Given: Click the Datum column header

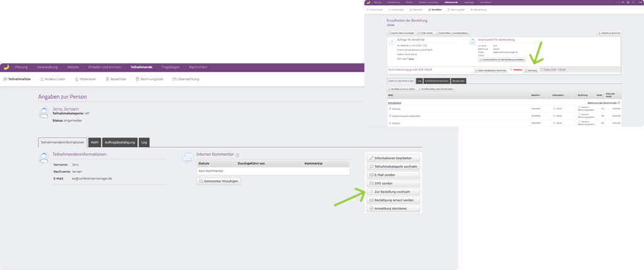Looking at the screenshot, I should pyautogui.click(x=204, y=163).
